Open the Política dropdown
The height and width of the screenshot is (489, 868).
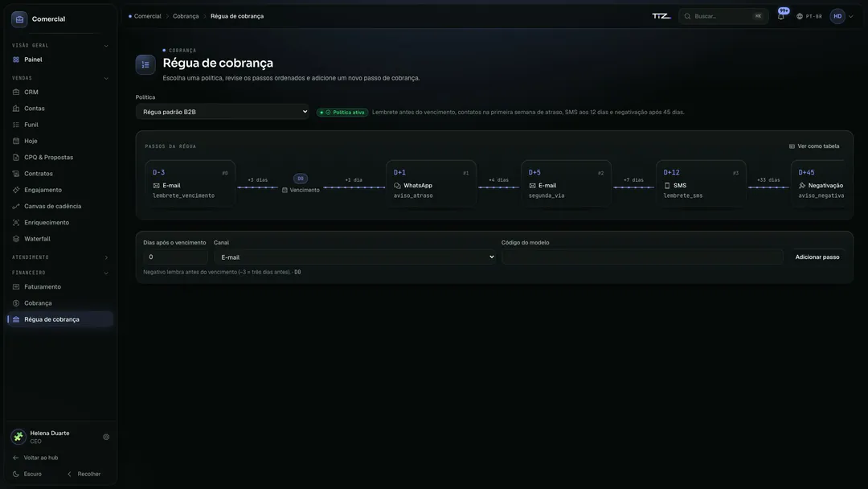coord(223,112)
